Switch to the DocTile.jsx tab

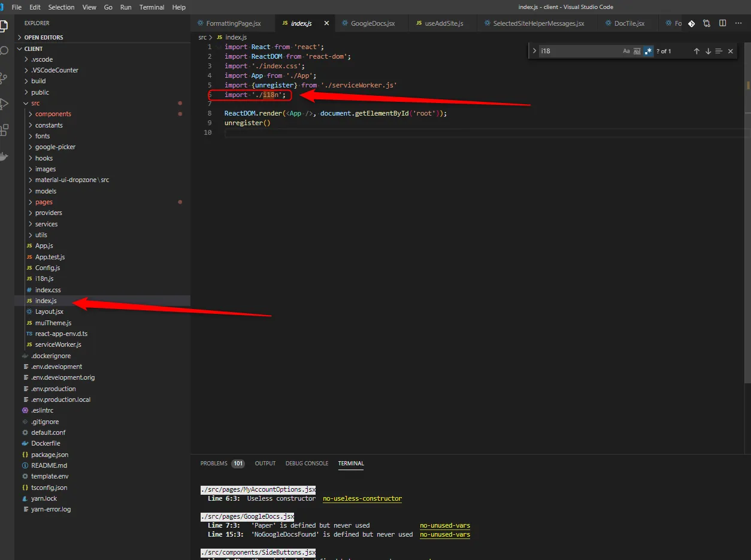click(629, 23)
